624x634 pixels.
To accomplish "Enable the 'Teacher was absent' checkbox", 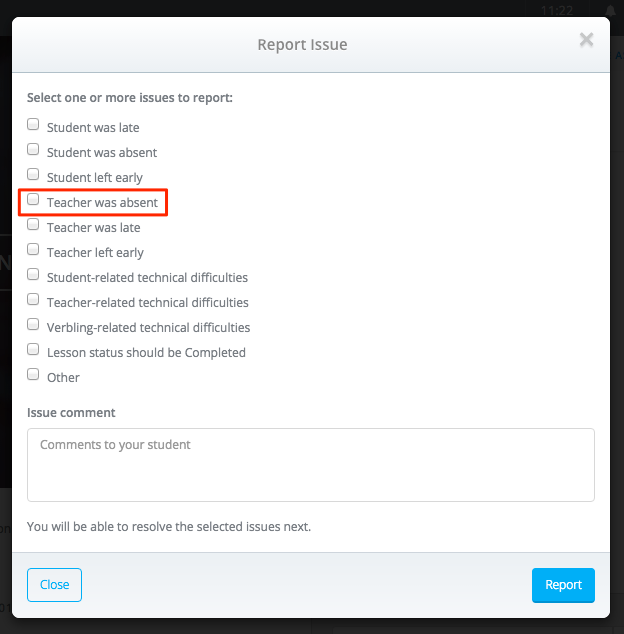I will (x=33, y=199).
